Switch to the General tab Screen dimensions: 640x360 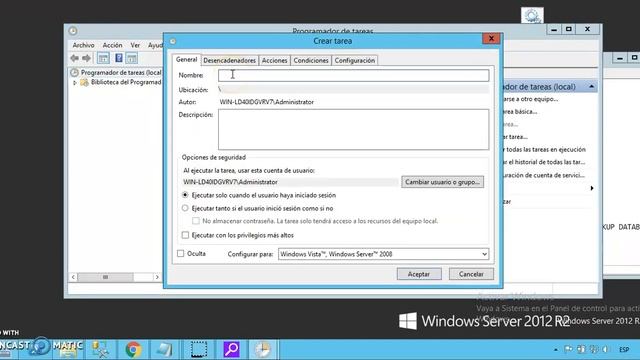coord(187,60)
